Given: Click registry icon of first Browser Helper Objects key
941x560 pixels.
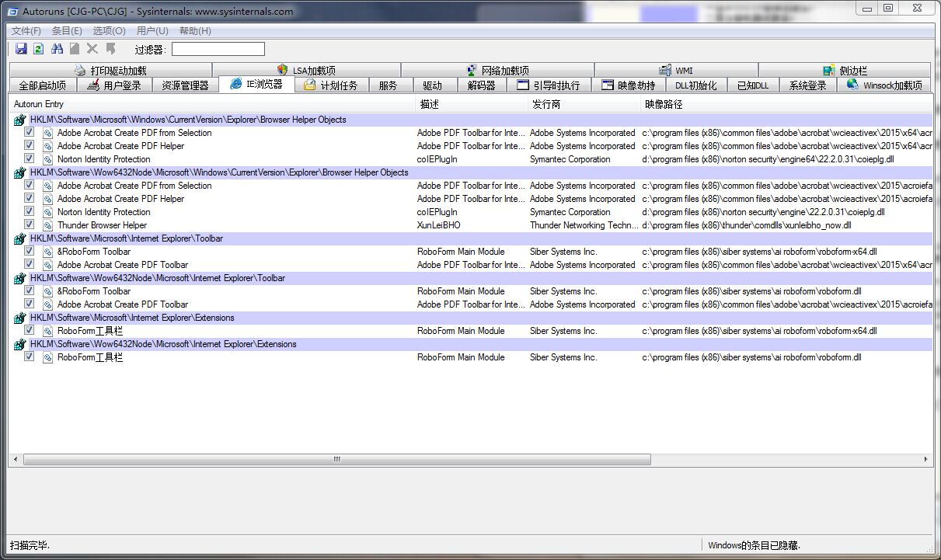Looking at the screenshot, I should click(20, 120).
